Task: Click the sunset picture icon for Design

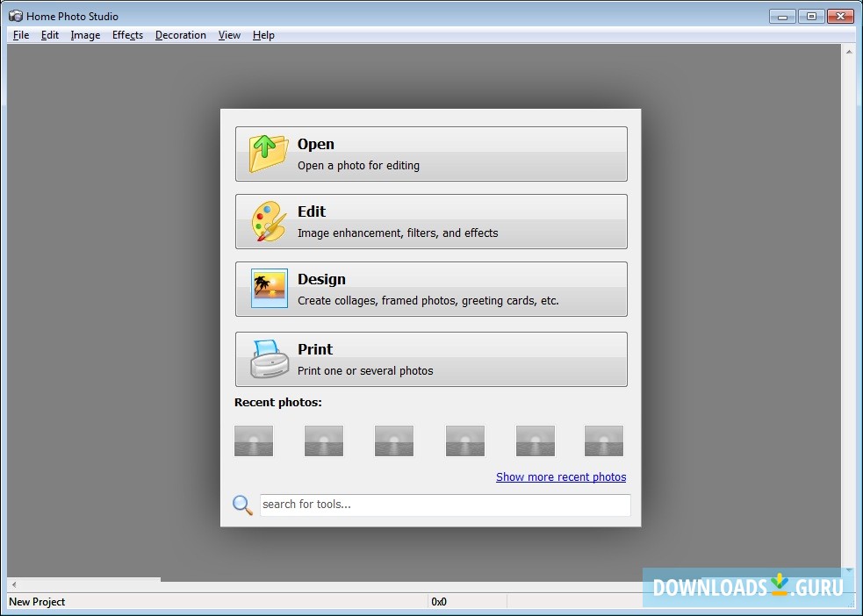Action: tap(270, 288)
